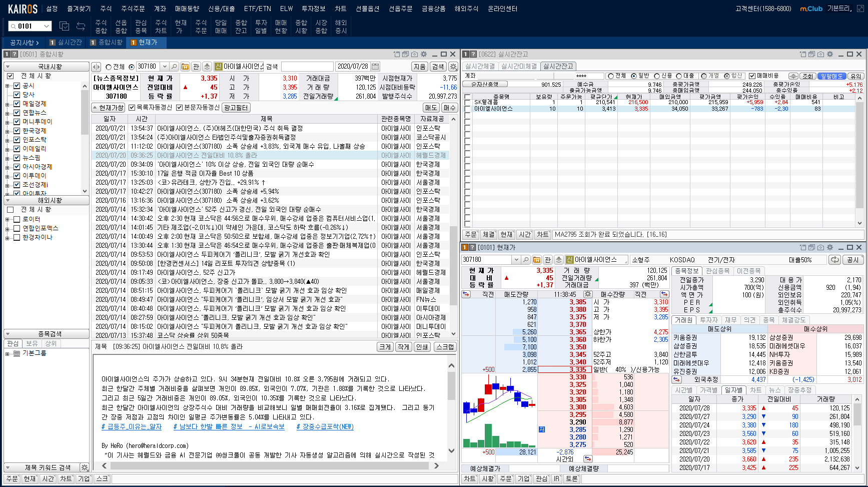Enable the 로이터 overseas news checkbox
Screen dimensions: 868x487
click(17, 219)
